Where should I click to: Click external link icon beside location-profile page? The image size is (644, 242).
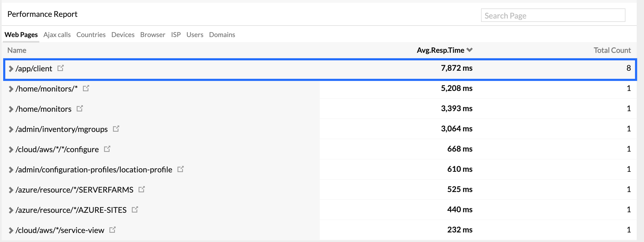(x=180, y=169)
